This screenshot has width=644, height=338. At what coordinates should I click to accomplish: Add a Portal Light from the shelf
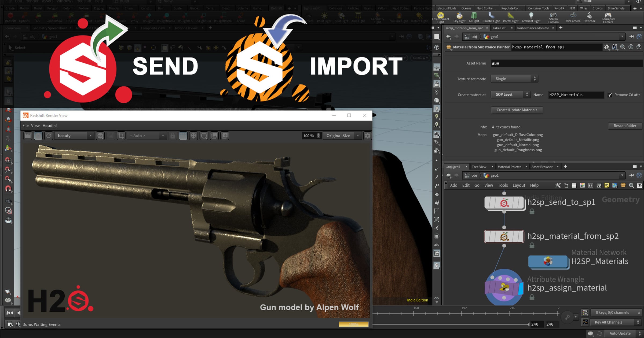click(511, 18)
